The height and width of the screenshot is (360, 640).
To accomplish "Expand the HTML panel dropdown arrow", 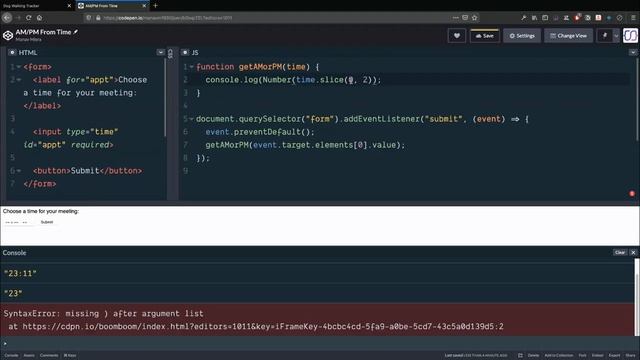I will pos(160,52).
